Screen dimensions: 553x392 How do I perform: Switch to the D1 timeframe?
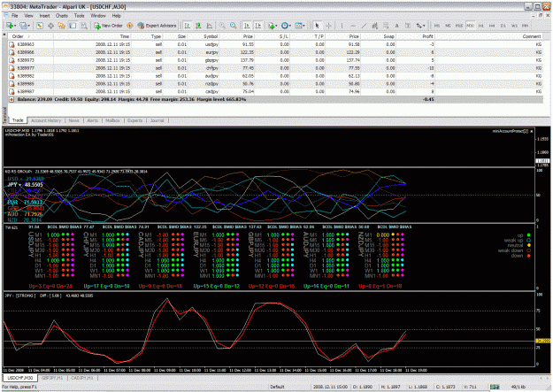coord(503,26)
